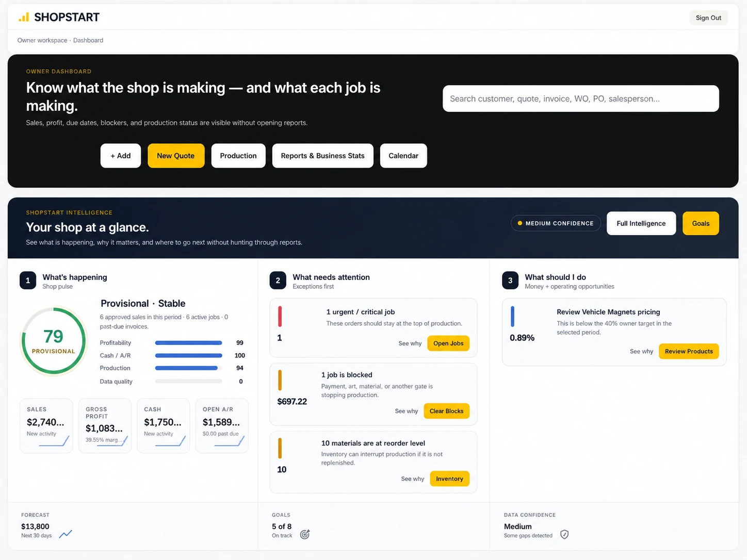Click the $697.22 blocked job amount
This screenshot has height=560, width=747.
292,402
